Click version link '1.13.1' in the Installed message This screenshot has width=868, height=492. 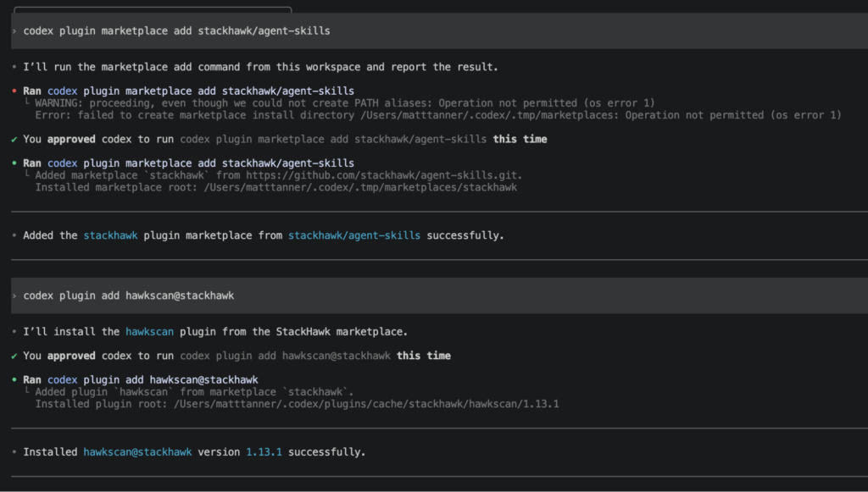264,452
